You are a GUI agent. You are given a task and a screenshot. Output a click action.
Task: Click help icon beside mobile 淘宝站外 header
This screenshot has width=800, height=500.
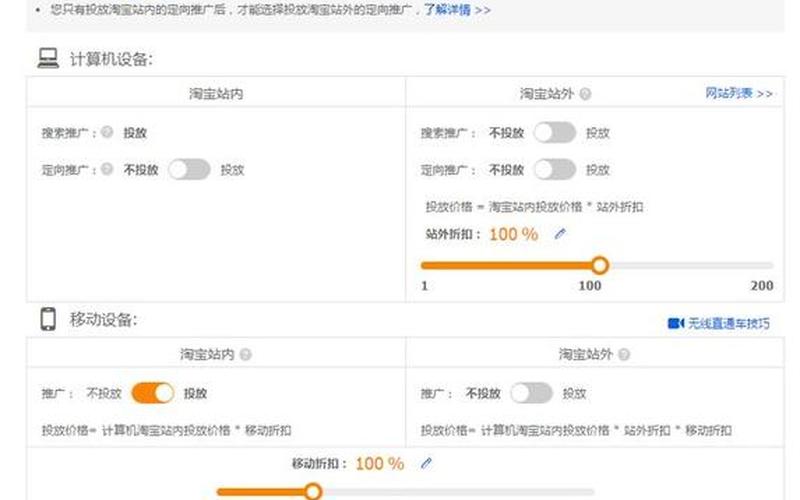(624, 354)
